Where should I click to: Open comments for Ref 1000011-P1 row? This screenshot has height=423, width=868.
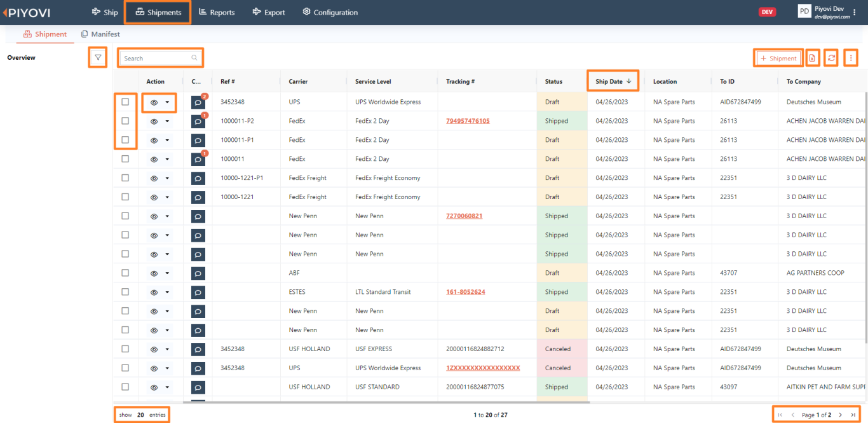pyautogui.click(x=198, y=140)
